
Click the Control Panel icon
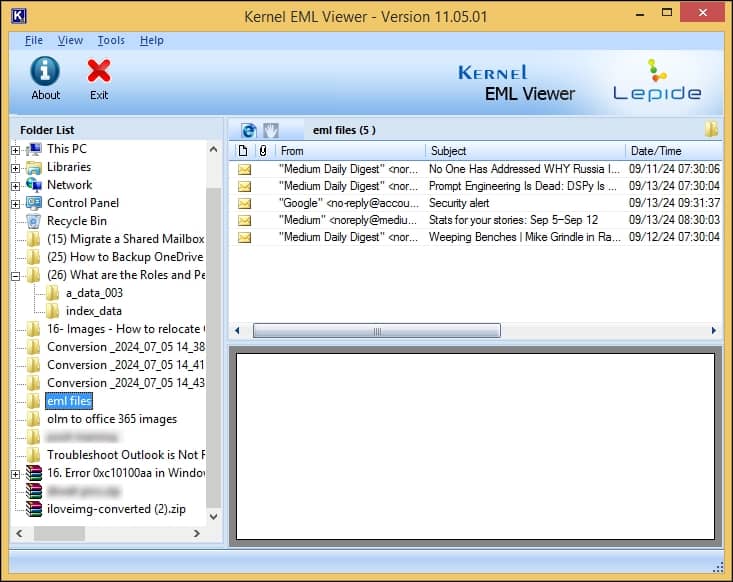click(x=34, y=203)
